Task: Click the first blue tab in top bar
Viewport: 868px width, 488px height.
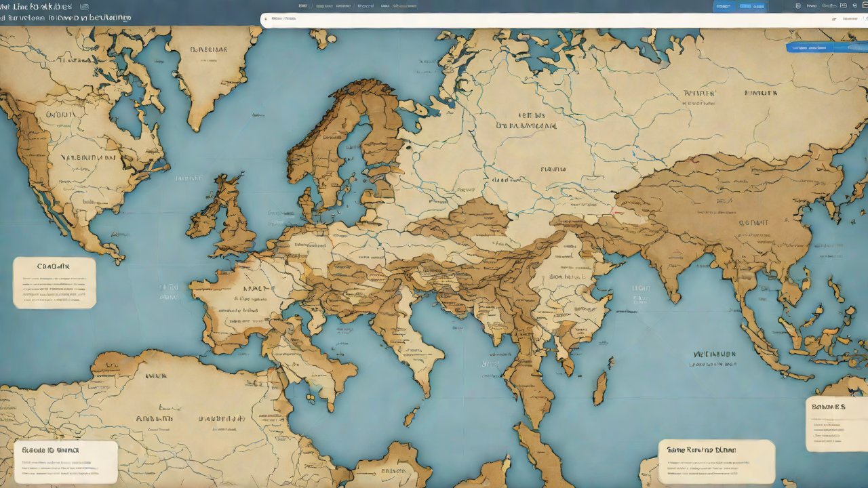Action: point(724,6)
